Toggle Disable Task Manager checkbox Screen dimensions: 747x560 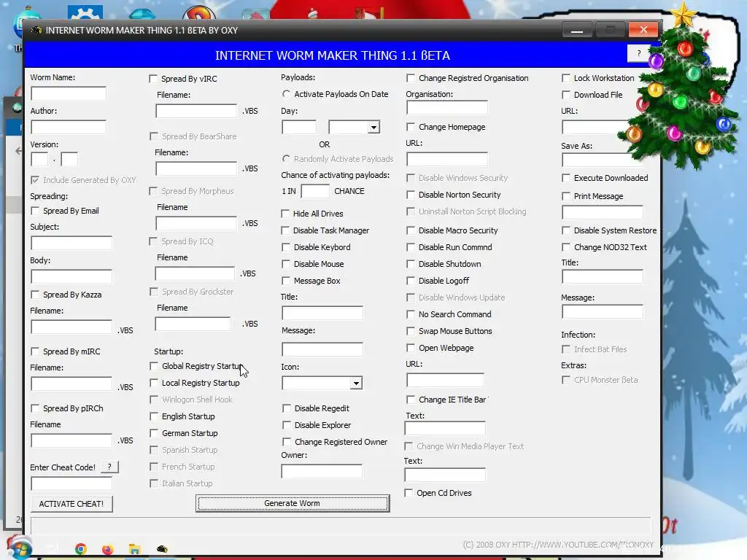285,230
